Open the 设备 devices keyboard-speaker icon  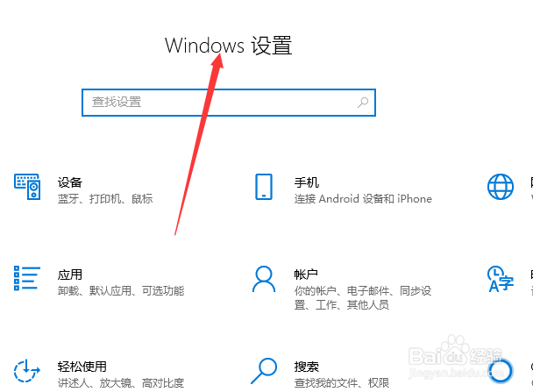(x=27, y=187)
